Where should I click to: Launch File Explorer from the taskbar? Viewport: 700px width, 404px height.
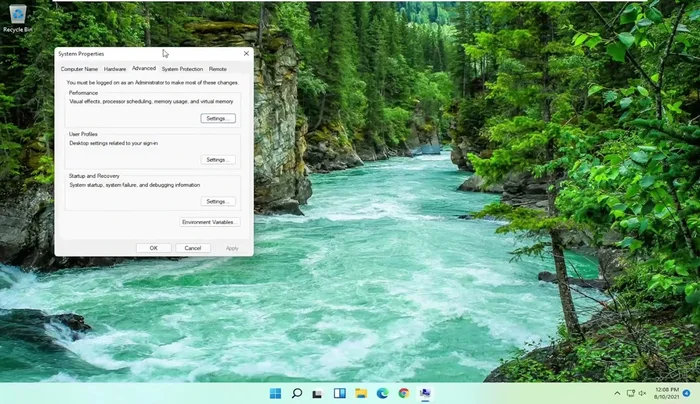point(361,393)
